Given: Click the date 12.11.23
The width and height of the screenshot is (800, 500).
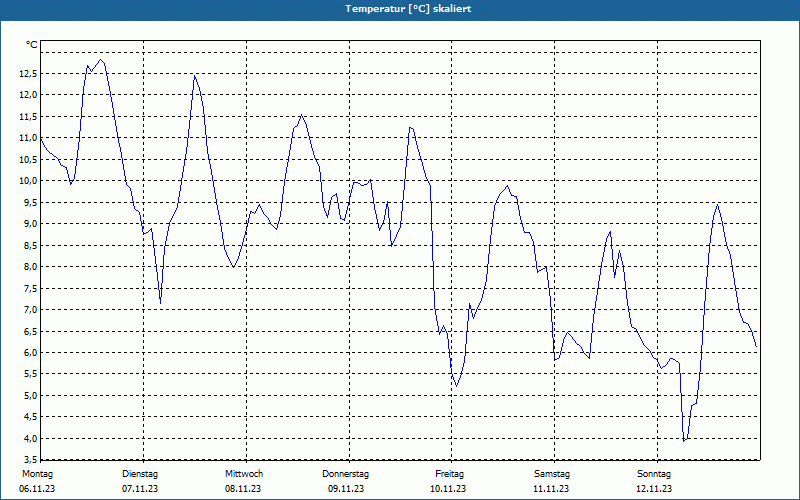Looking at the screenshot, I should [654, 489].
